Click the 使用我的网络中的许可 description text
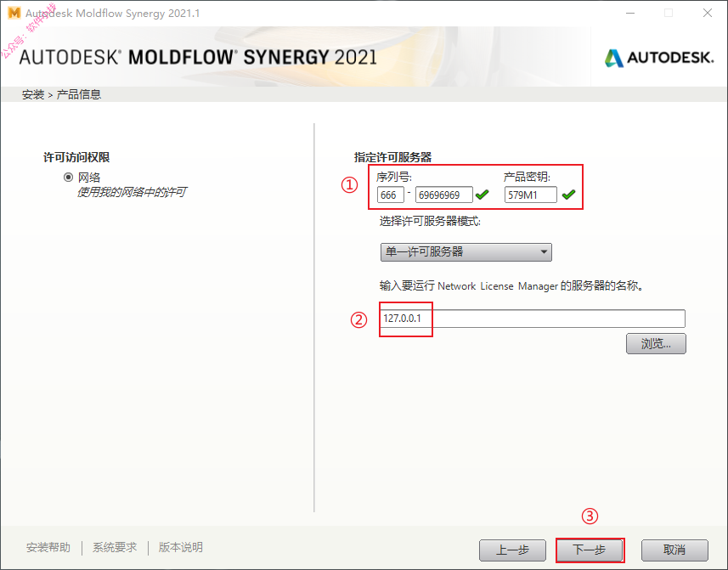This screenshot has height=570, width=728. coord(132,192)
